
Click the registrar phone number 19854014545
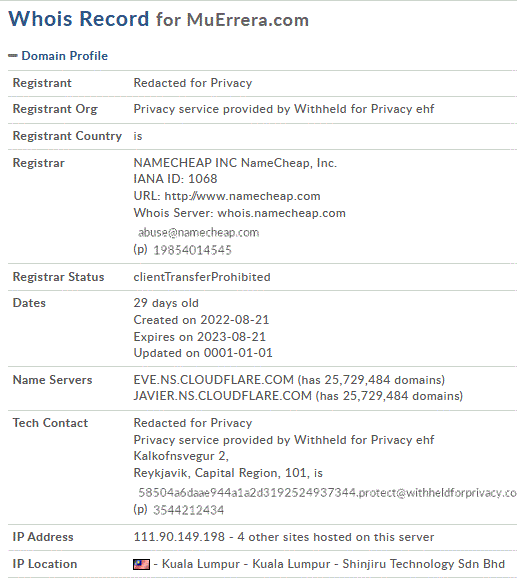(x=192, y=250)
